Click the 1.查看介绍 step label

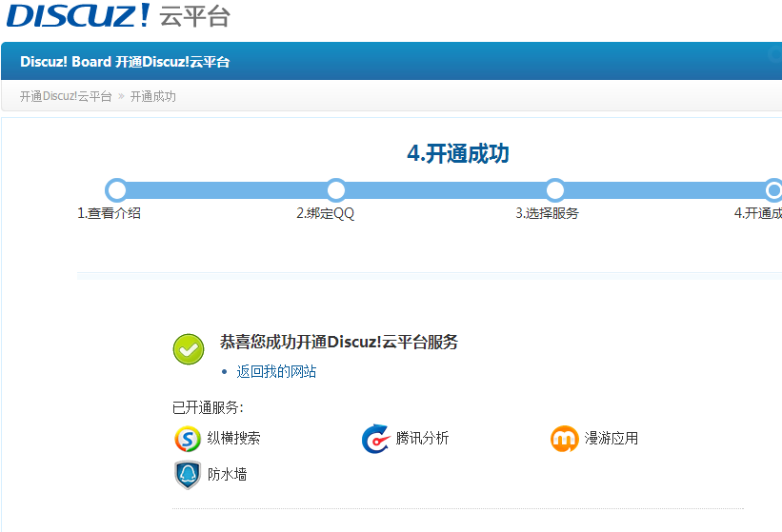(110, 213)
